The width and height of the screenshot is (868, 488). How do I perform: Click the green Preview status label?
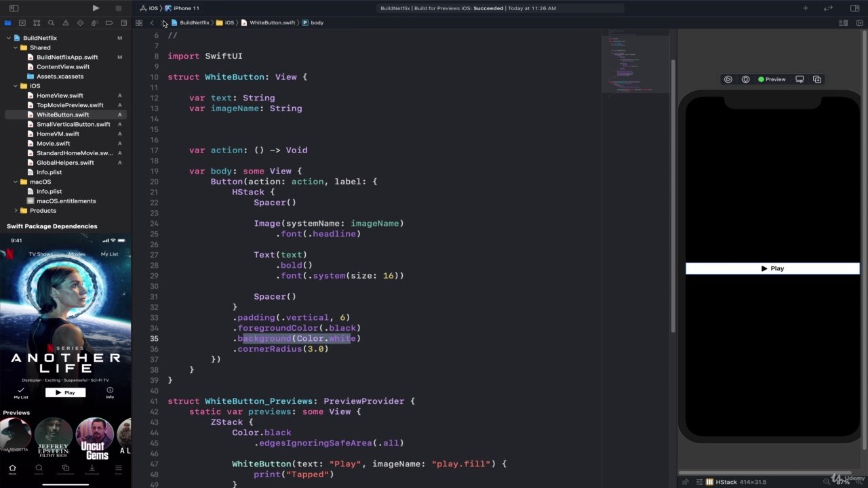click(x=772, y=79)
